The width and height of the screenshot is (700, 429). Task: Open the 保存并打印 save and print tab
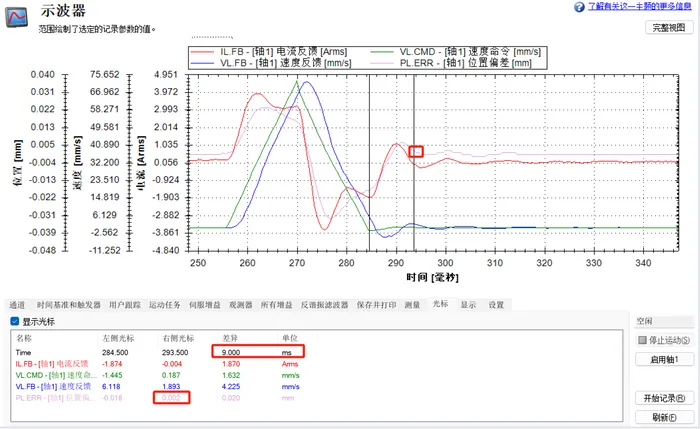pos(378,304)
